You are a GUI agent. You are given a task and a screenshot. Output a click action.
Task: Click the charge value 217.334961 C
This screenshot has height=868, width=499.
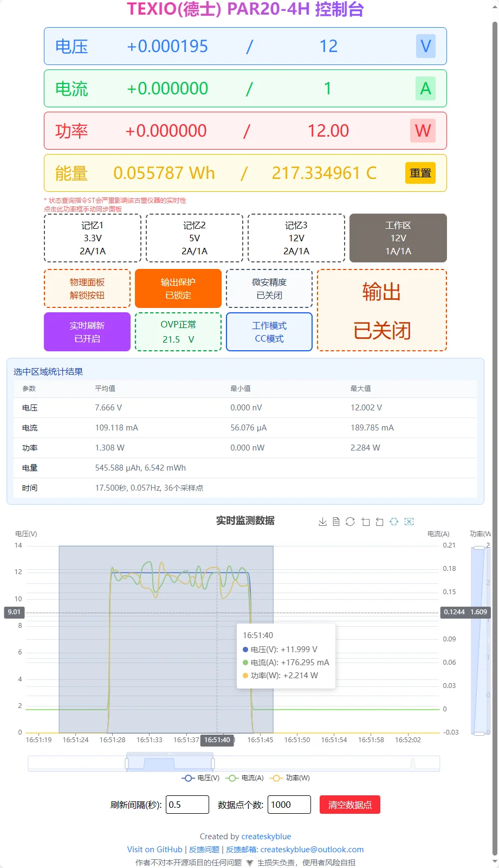324,173
